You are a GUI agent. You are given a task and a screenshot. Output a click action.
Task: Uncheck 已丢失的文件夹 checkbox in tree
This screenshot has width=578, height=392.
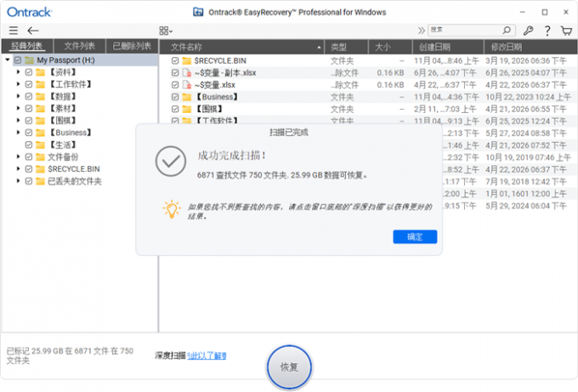click(29, 181)
